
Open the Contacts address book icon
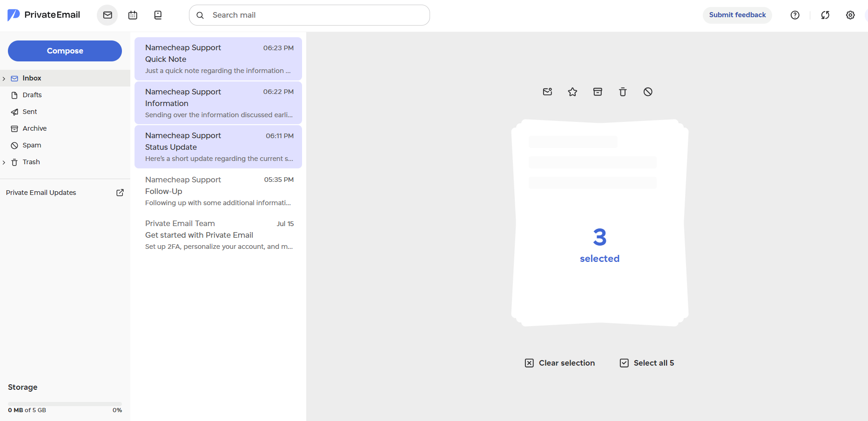pos(158,15)
